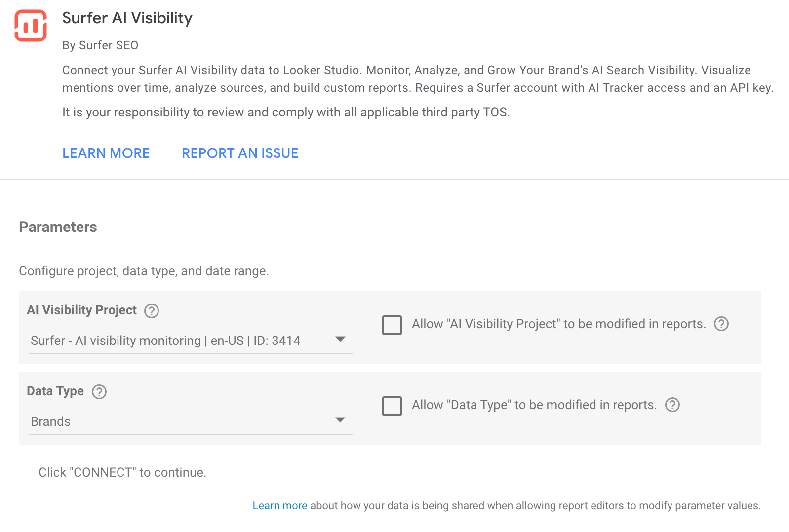Click help icon after Allow "AI Visibility Project" text

[721, 324]
